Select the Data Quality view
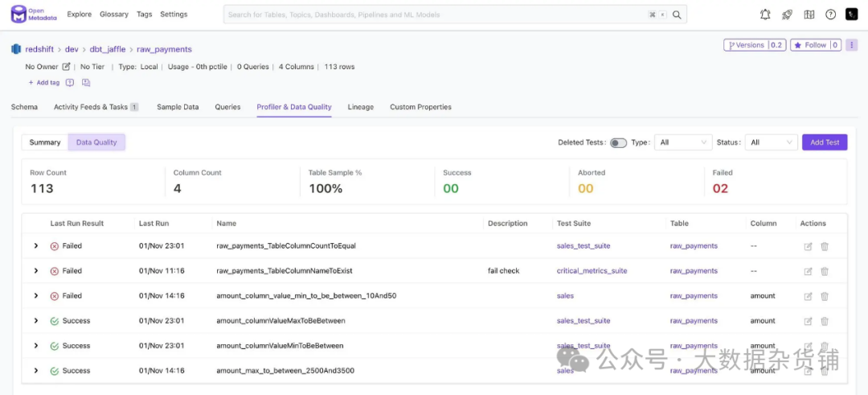This screenshot has width=868, height=395. [96, 142]
